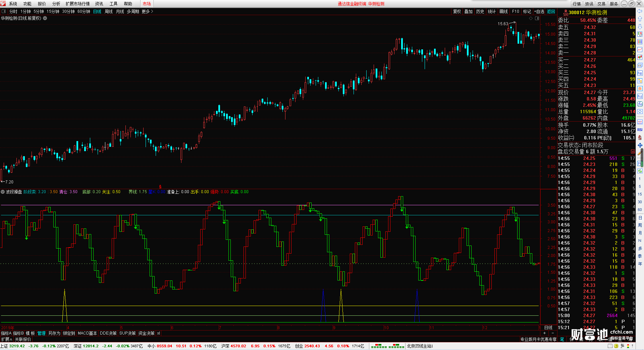The width and height of the screenshot is (644, 350).
Task: Click the plus zoom-in button under 日线
Action: [x=544, y=333]
